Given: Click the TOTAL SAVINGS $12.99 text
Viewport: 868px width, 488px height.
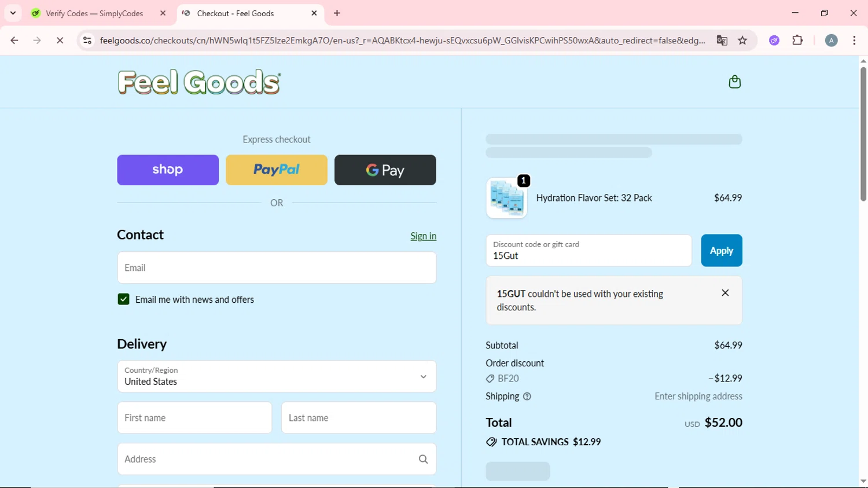Looking at the screenshot, I should [551, 442].
